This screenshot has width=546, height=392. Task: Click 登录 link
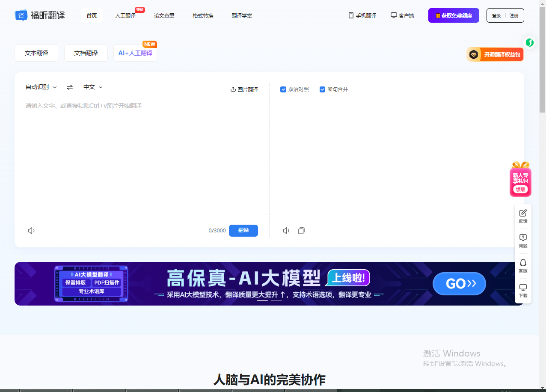[x=496, y=16]
